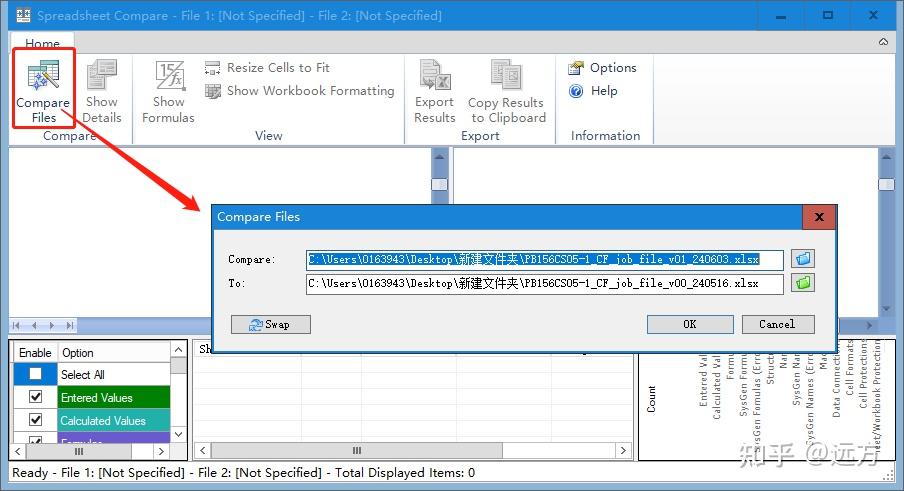Open the Compare Files tool
The width and height of the screenshot is (904, 491).
coord(43,91)
